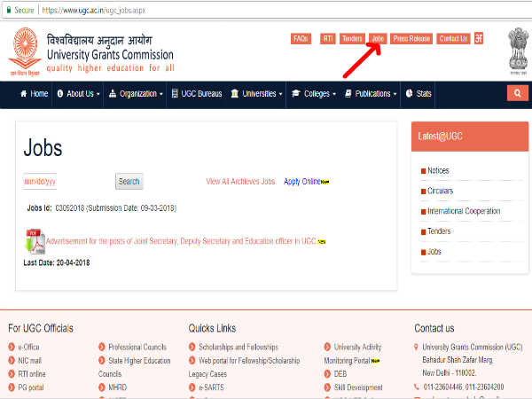Open View All Archives Jobs link
Viewport: 532px width, 399px height.
240,182
